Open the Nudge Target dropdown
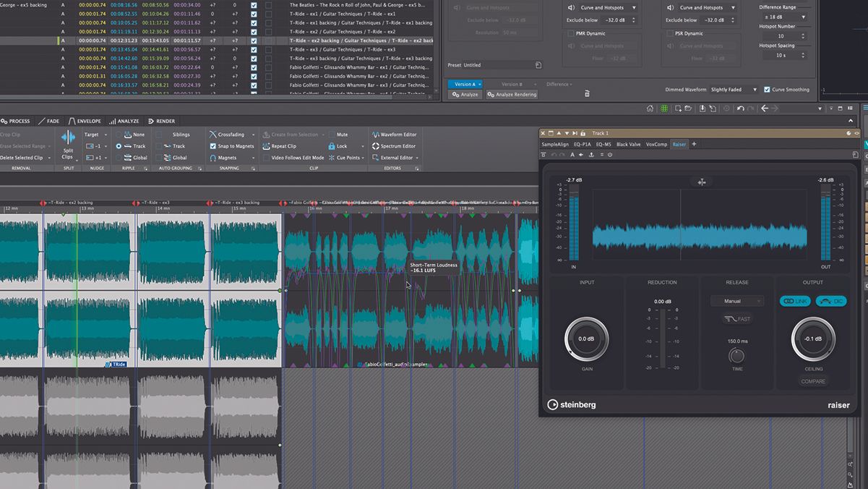Viewport: 868px width, 489px height. (x=95, y=135)
